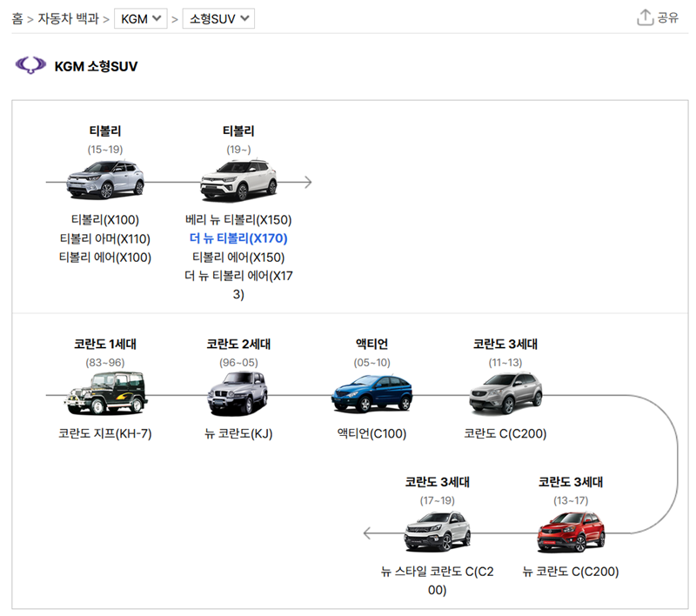The height and width of the screenshot is (616, 696).
Task: Click the 티볼리 (19~) heading
Action: pyautogui.click(x=238, y=131)
